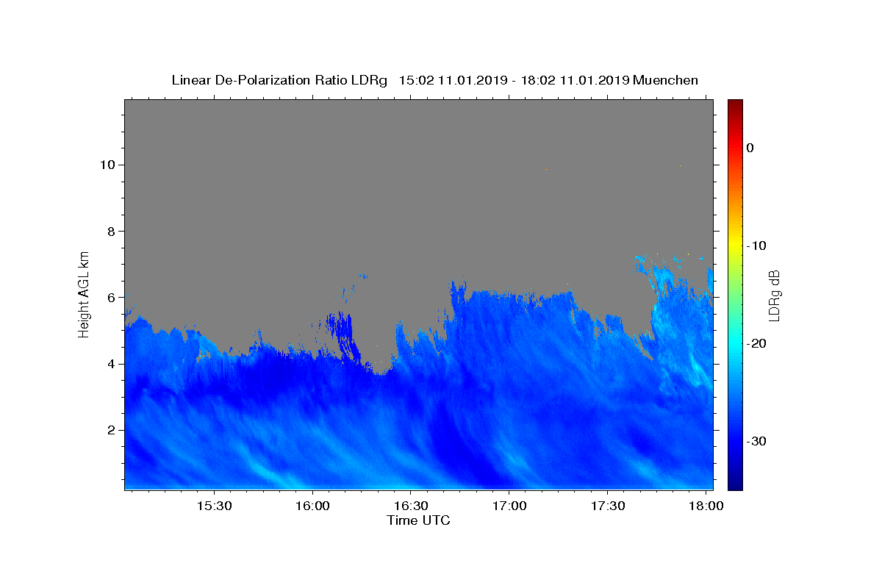Click the 'Time UTC' x-axis label
882x588 pixels.
pyautogui.click(x=418, y=520)
